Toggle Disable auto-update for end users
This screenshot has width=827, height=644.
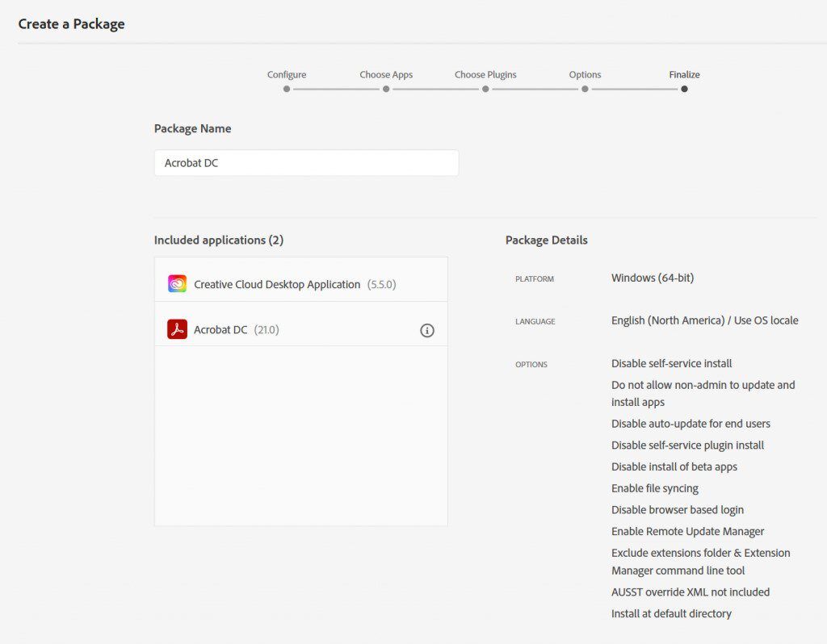tap(690, 423)
